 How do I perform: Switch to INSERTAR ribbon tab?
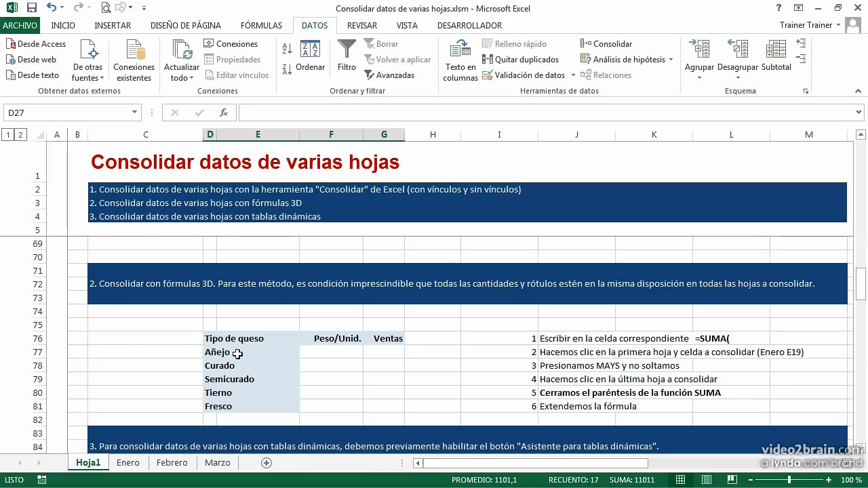[113, 25]
